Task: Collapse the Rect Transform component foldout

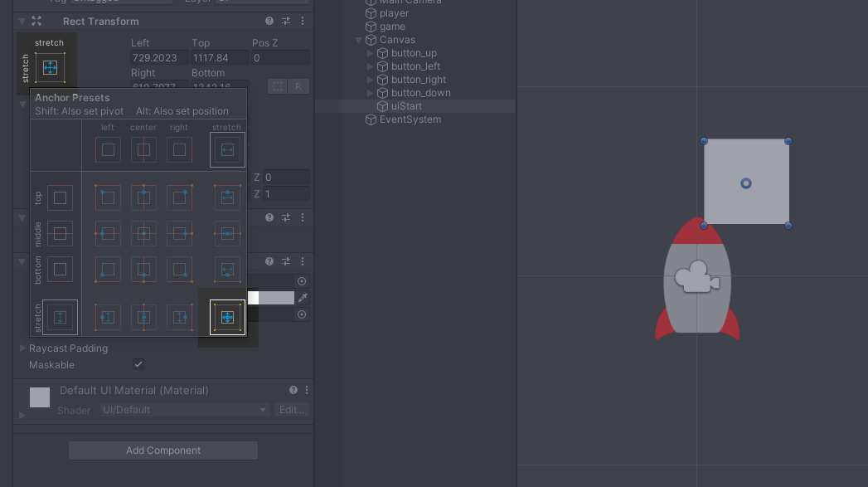Action: click(22, 21)
